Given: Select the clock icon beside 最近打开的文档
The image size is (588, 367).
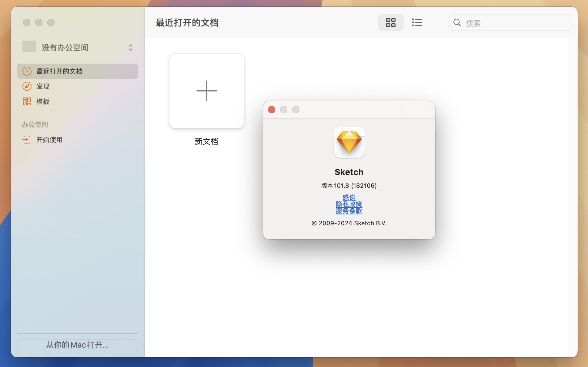Looking at the screenshot, I should coord(27,71).
